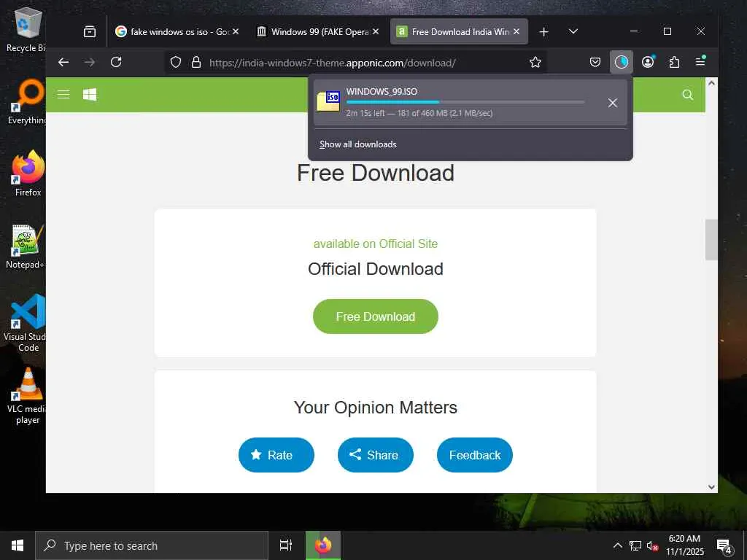Viewport: 747px width, 560px height.
Task: Save page to Pocket
Action: [595, 62]
